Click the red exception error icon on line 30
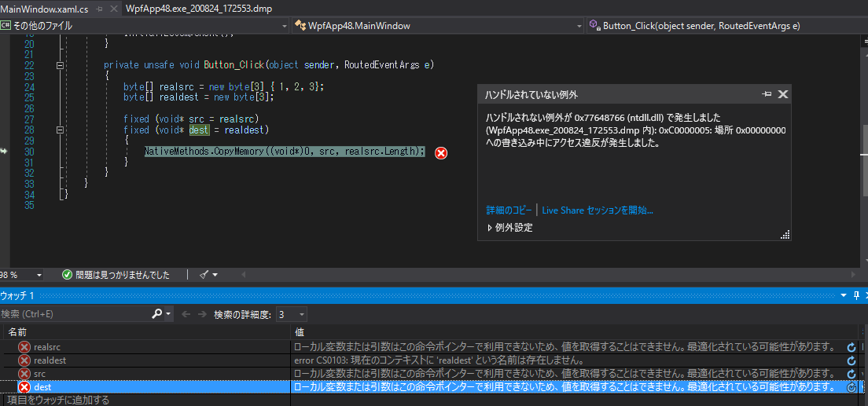Viewport: 868px width, 406px height. (440, 153)
